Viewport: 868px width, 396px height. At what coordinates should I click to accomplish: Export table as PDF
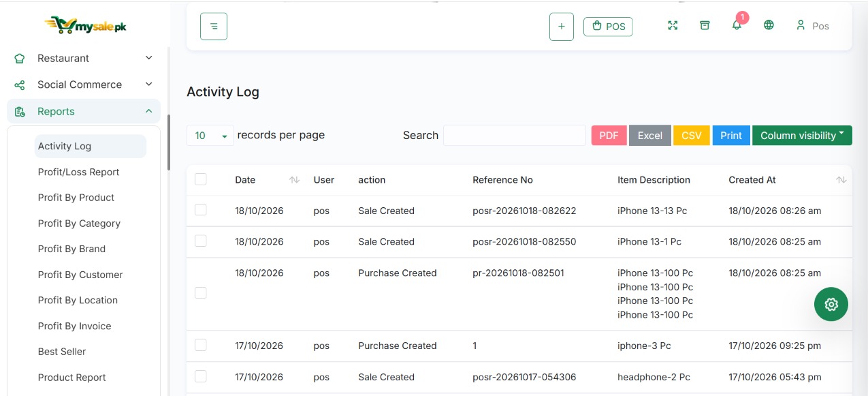609,136
